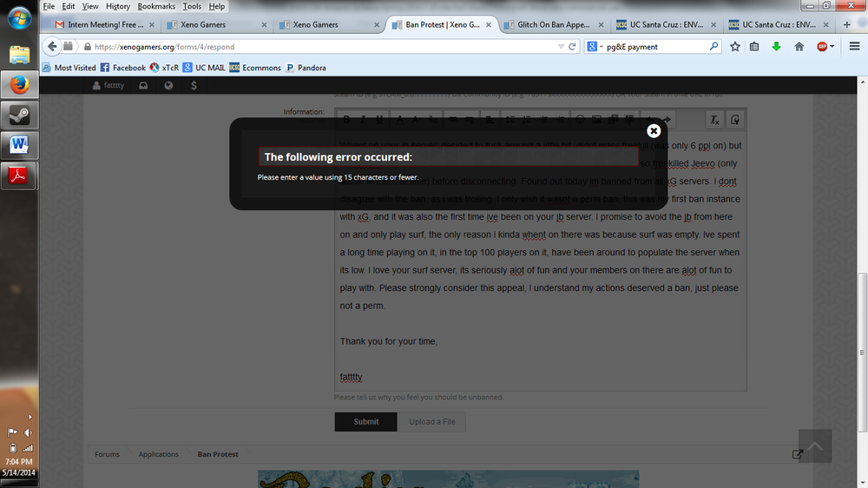Switch to the Ban Protest tab
868x488 pixels.
pos(442,24)
